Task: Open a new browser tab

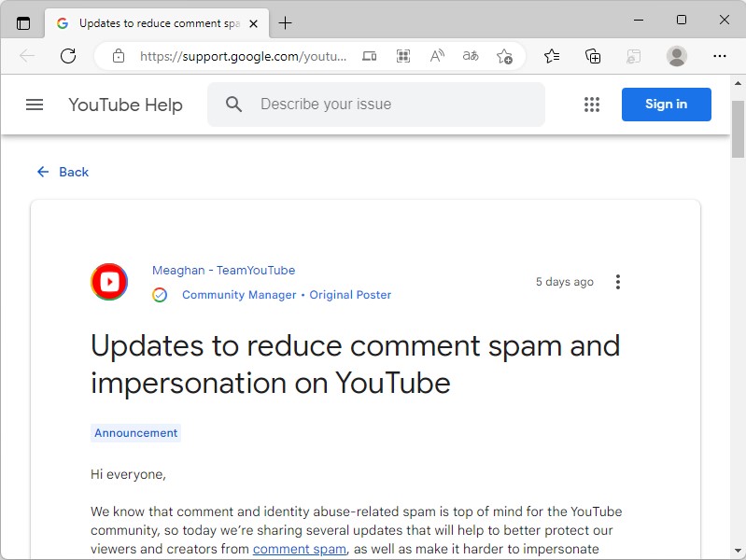Action: pyautogui.click(x=285, y=22)
